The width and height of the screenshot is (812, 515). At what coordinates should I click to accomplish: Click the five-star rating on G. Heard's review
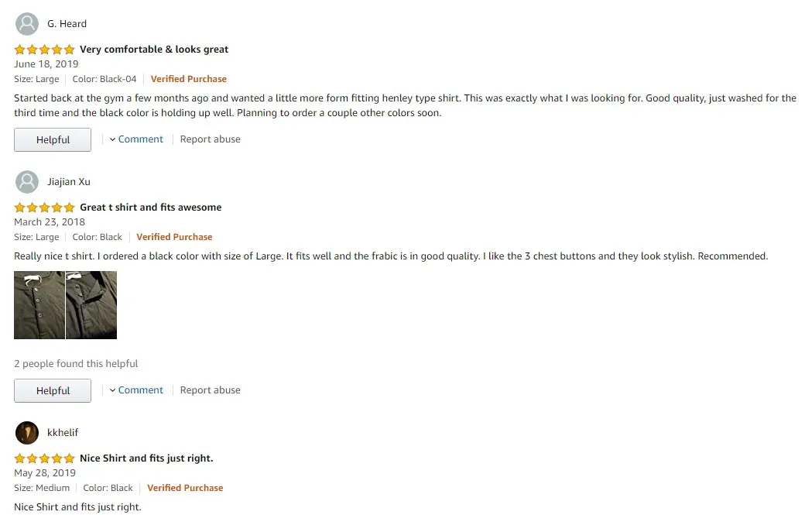44,50
